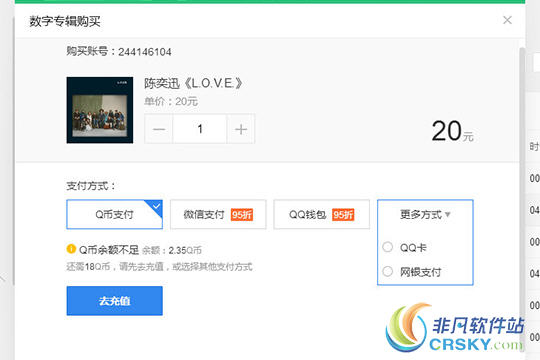The height and width of the screenshot is (360, 540).
Task: Choose QQ钱包 payment option
Action: [321, 214]
